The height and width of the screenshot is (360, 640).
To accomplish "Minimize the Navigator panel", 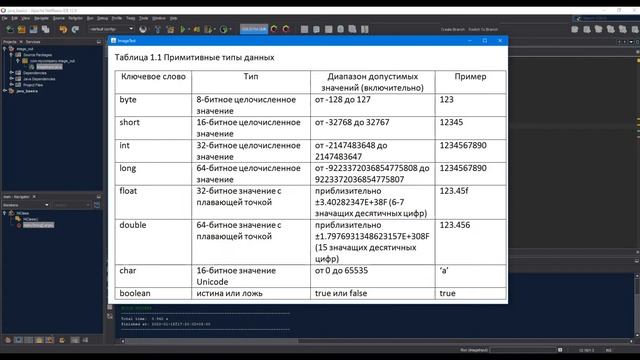I will pos(99,197).
